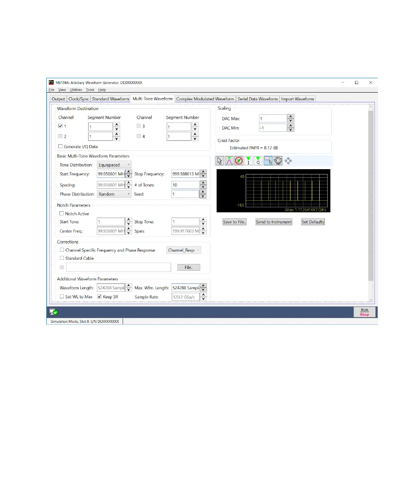420x504 pixels.
Task: Increase Channel 1 segment number
Action: coord(117,124)
